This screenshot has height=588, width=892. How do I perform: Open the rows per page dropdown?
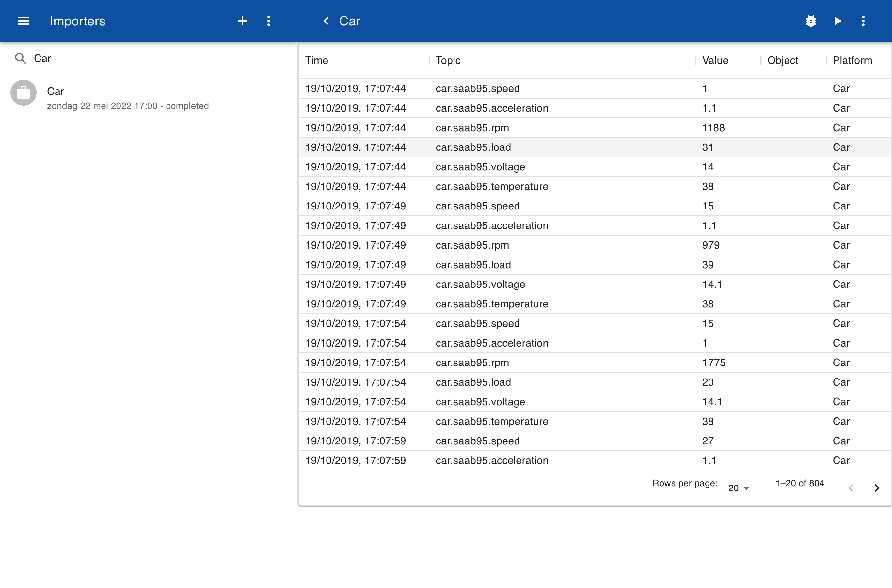(739, 488)
